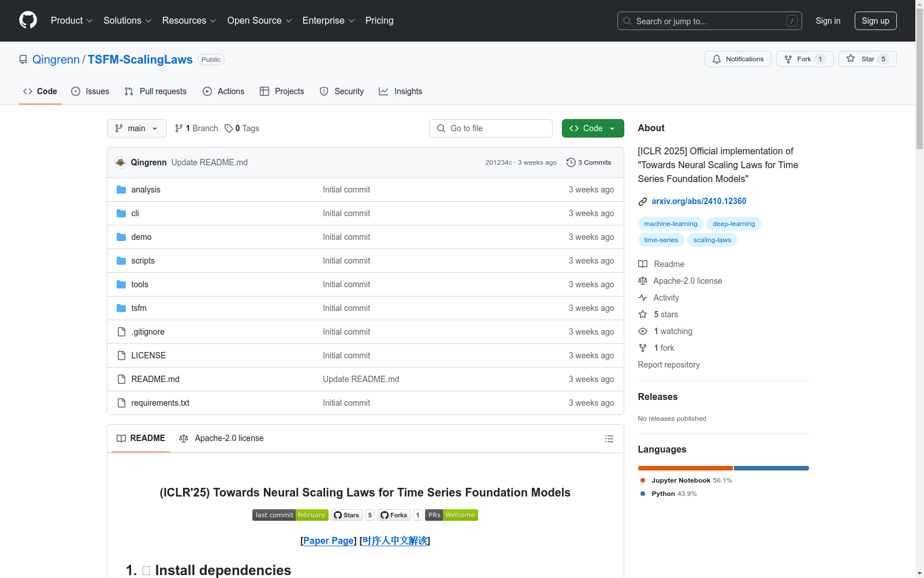Click the requirements.txt file icon
924x578 pixels.
121,403
